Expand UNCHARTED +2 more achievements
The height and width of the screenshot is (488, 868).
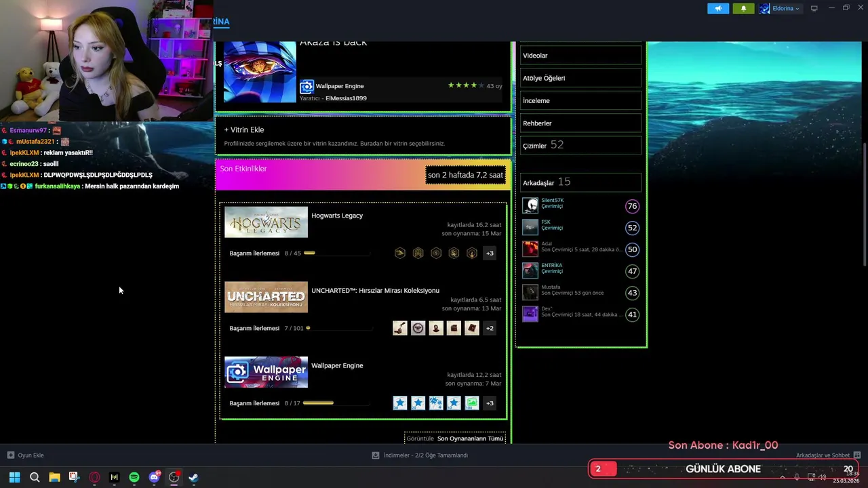[490, 328]
